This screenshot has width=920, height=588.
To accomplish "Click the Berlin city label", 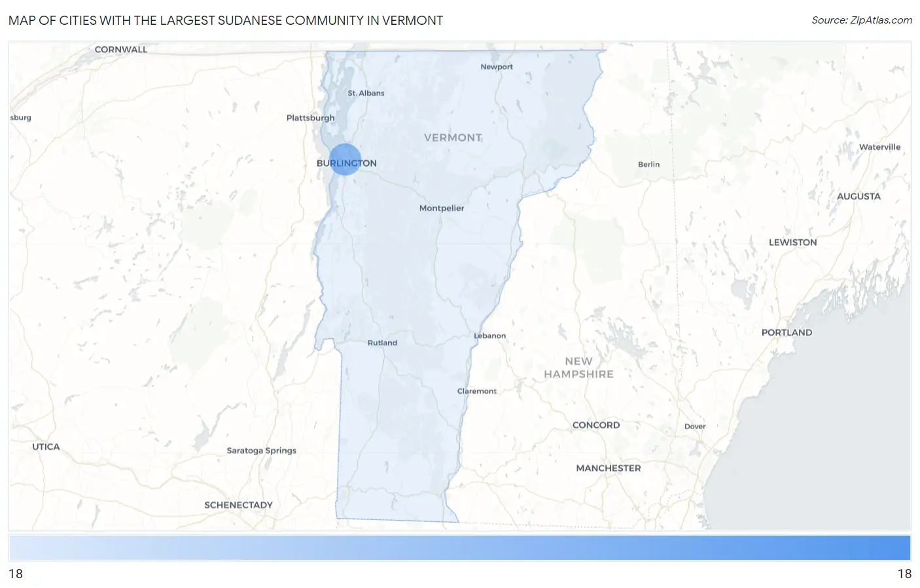I will [x=648, y=164].
